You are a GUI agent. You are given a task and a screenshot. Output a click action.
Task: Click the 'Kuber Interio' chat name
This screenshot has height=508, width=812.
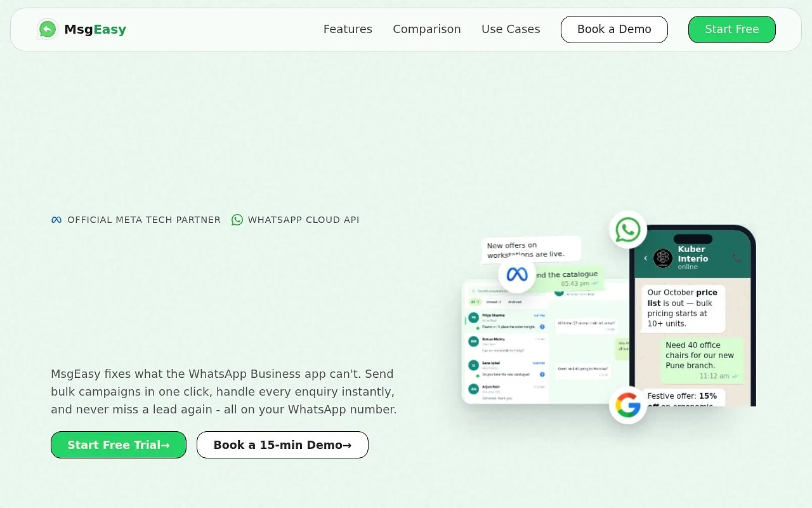[693, 254]
